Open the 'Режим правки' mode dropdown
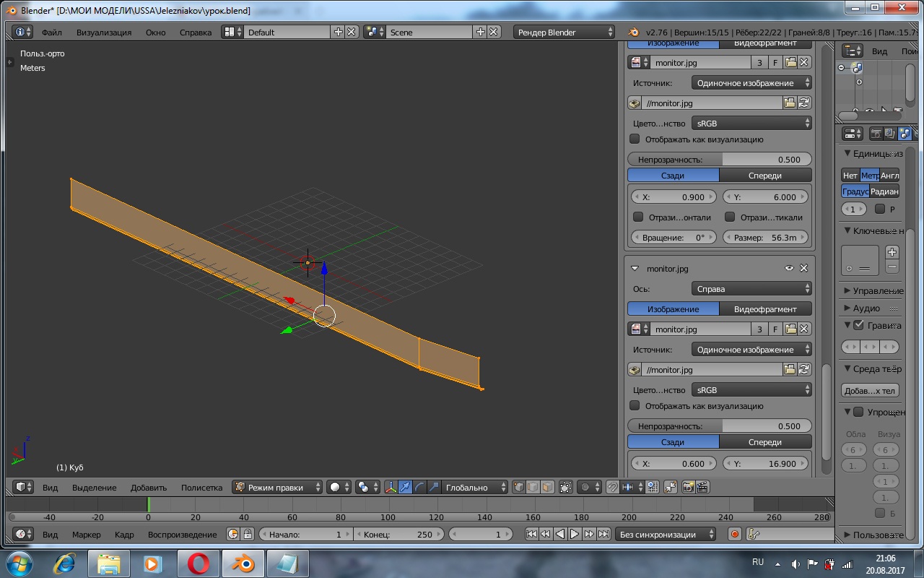This screenshot has width=924, height=578. [277, 488]
